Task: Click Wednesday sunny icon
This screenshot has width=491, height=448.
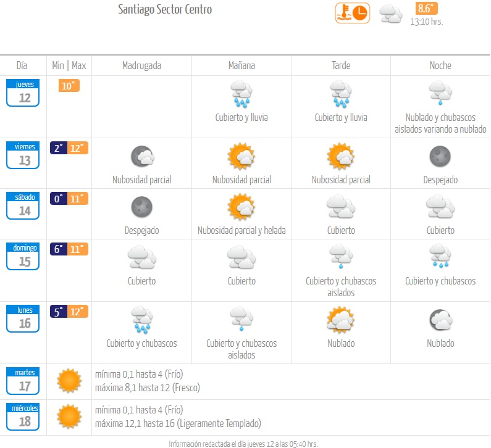Action: pyautogui.click(x=69, y=417)
